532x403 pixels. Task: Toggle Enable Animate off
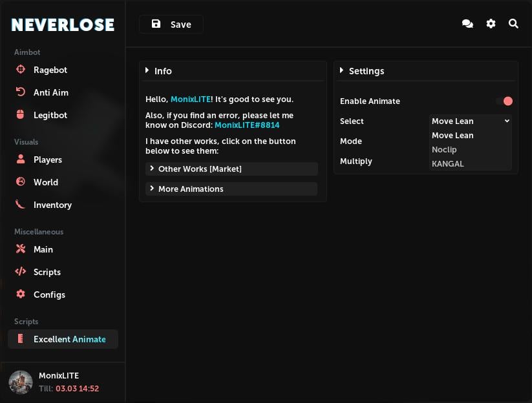[507, 101]
